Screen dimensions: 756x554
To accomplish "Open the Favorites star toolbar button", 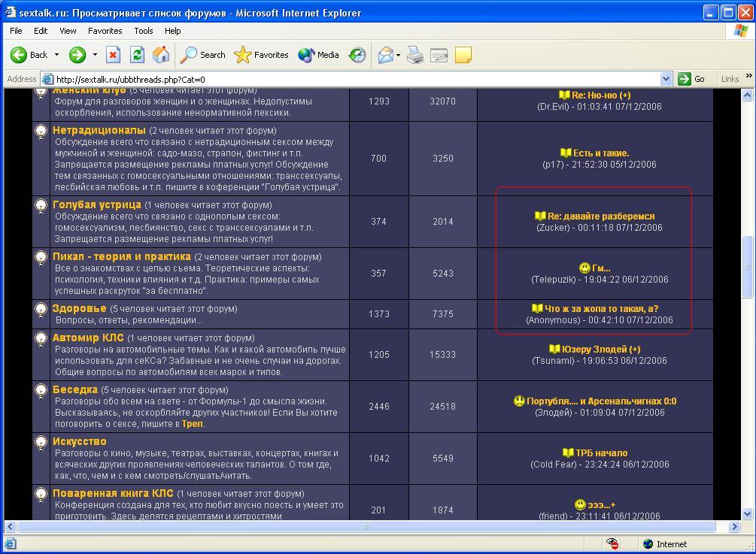I will point(262,55).
